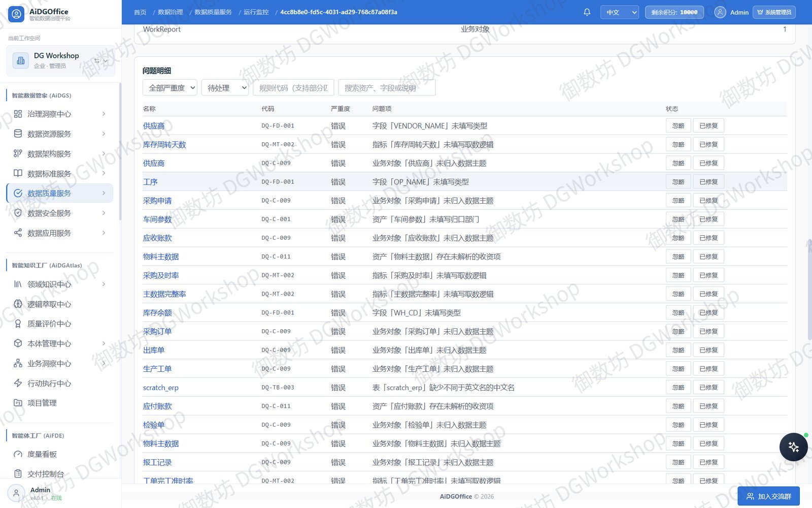Expand the 数据质量服务 menu chevron

click(x=104, y=193)
